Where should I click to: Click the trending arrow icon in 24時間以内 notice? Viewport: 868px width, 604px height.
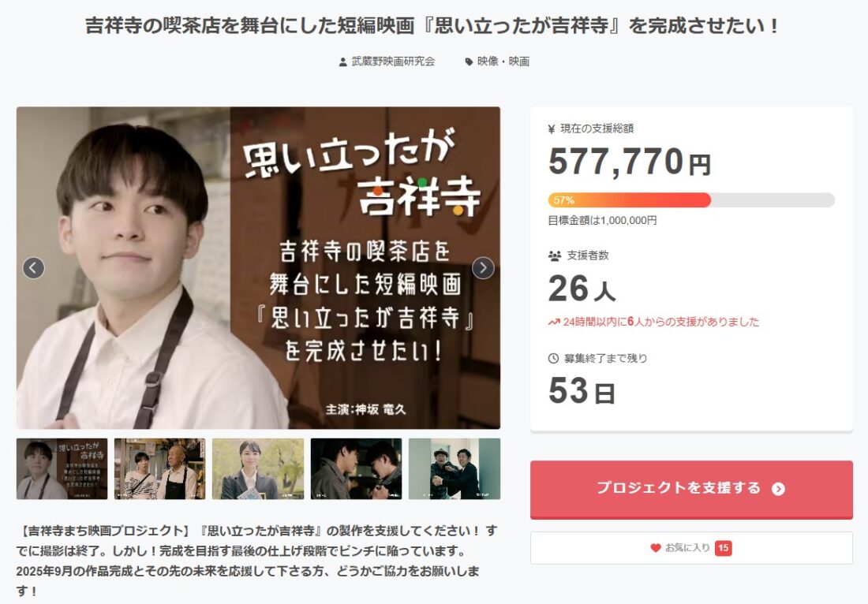pyautogui.click(x=554, y=322)
